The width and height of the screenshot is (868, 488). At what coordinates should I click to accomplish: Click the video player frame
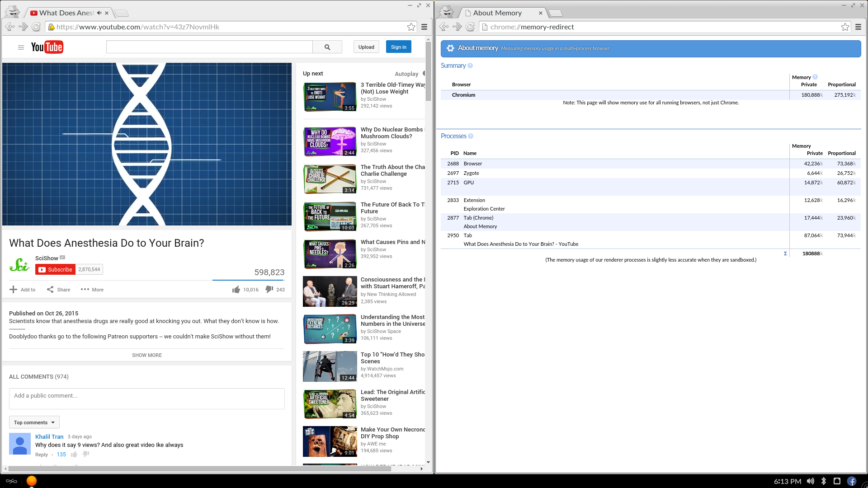(x=147, y=144)
